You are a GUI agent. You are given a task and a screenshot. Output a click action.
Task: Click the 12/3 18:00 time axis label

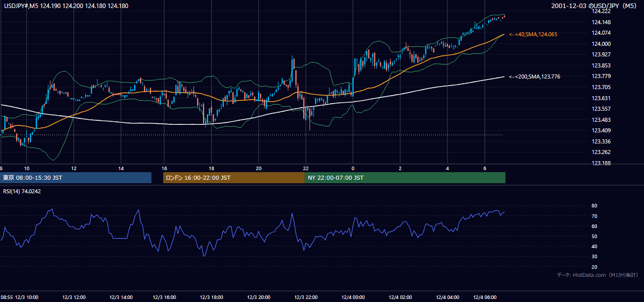click(x=212, y=297)
